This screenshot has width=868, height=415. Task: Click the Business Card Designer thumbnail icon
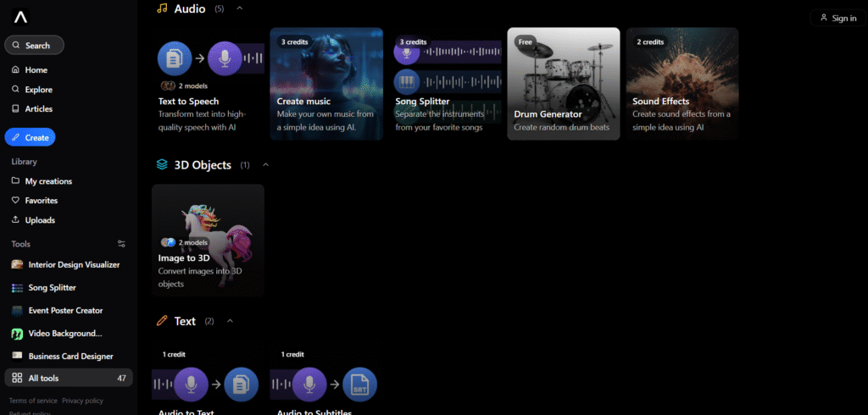point(17,357)
